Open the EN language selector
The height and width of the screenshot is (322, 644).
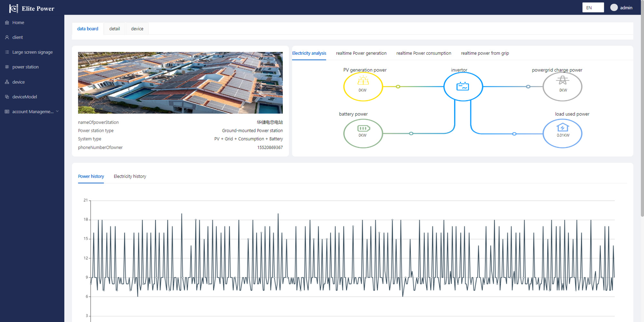click(x=593, y=7)
